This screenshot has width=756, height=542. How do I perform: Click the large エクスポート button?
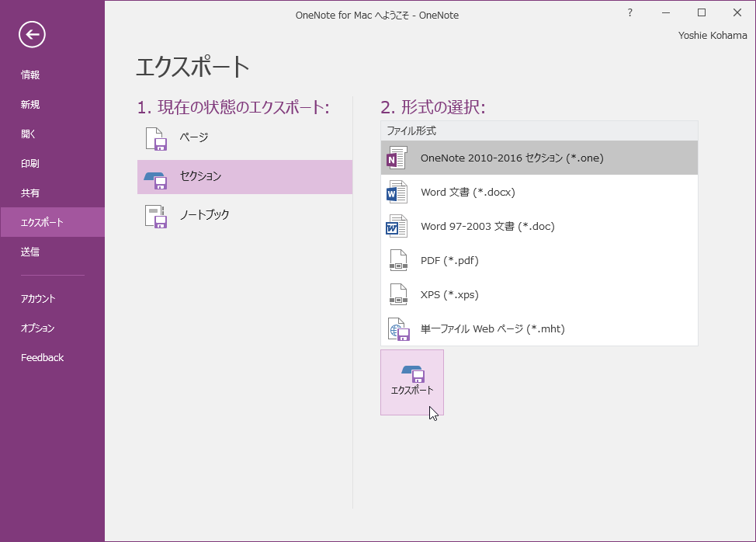coord(412,382)
